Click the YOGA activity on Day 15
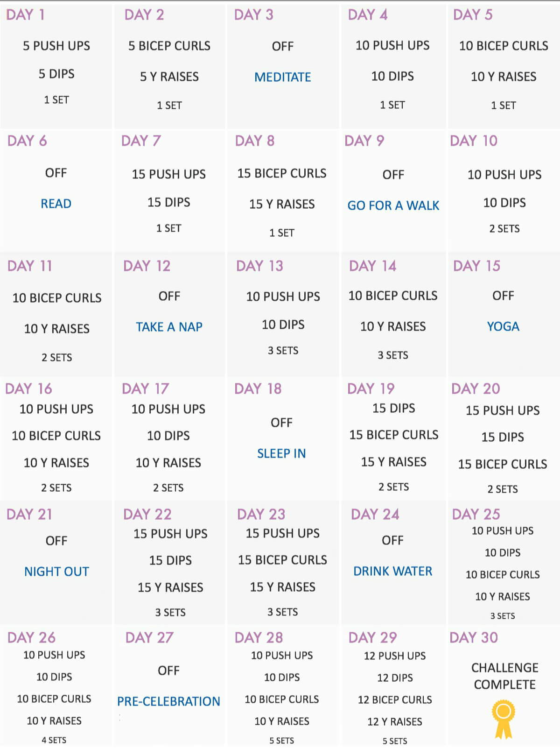 tap(503, 326)
